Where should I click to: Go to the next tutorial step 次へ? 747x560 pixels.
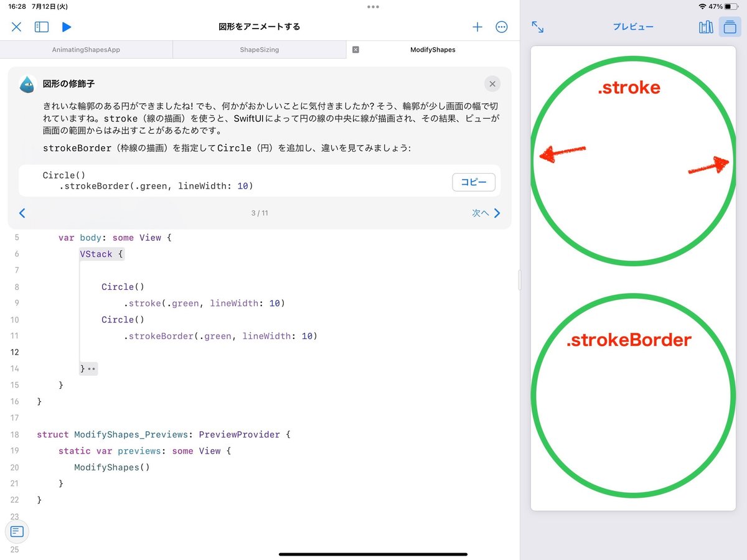coord(486,213)
